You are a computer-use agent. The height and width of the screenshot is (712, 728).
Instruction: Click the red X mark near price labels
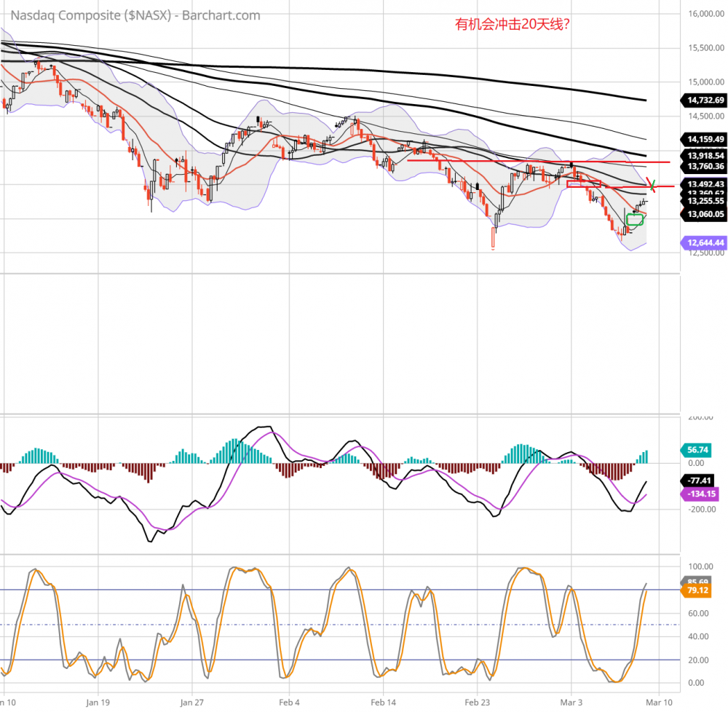pos(653,186)
